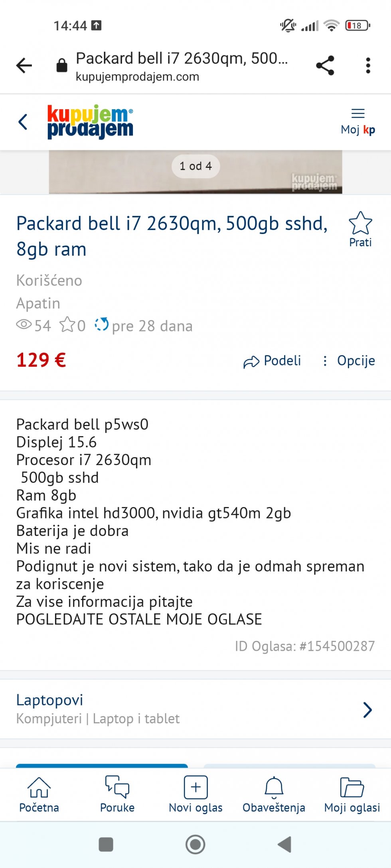Create Novi oglas listing
This screenshot has height=868, width=391.
(x=195, y=795)
